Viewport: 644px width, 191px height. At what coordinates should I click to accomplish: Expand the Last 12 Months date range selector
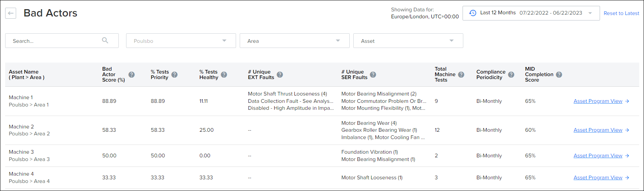531,13
